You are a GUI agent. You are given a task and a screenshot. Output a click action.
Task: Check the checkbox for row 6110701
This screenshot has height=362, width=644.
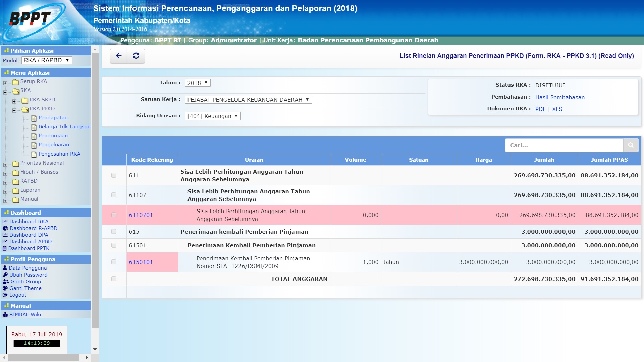tap(113, 215)
